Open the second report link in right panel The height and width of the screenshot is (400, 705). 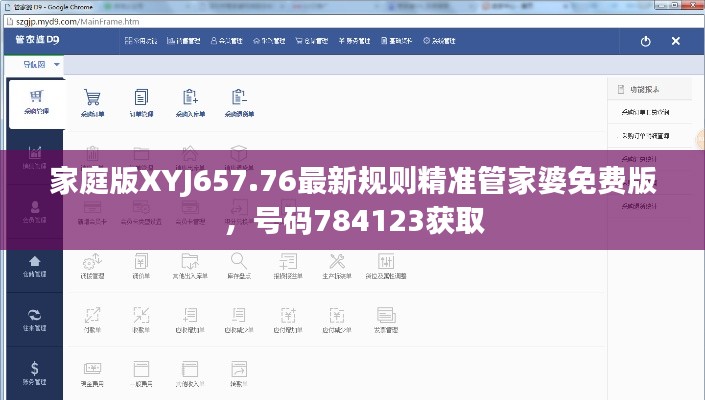[x=646, y=134]
